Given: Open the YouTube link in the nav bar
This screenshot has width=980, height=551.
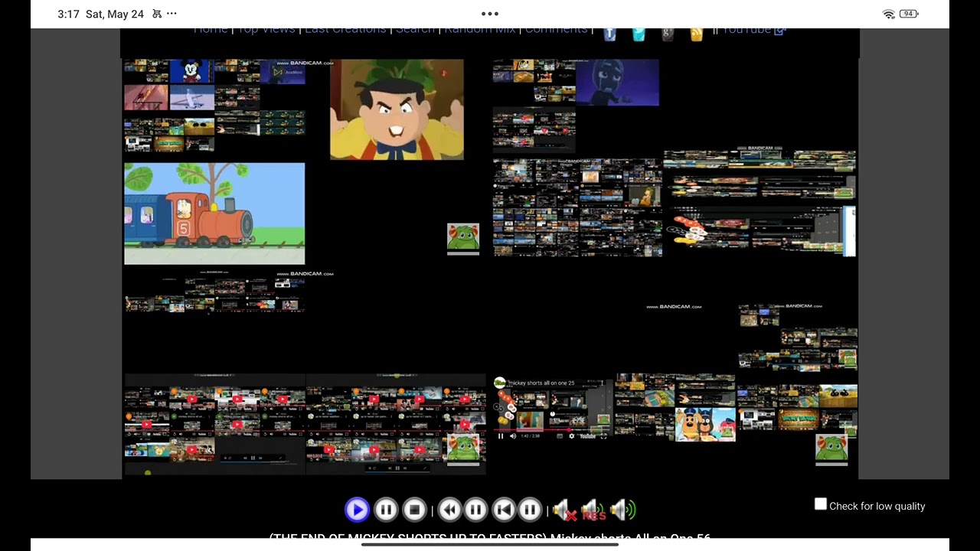Looking at the screenshot, I should (x=754, y=31).
